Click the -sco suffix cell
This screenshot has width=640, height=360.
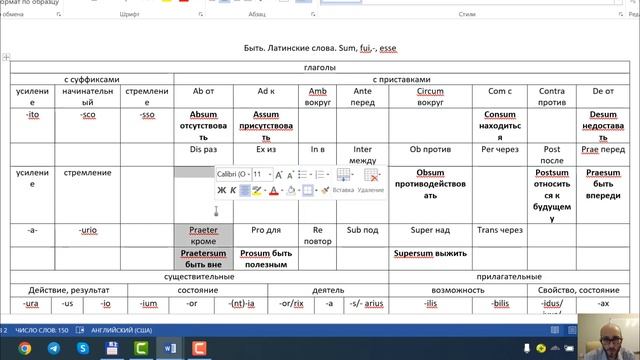point(88,126)
